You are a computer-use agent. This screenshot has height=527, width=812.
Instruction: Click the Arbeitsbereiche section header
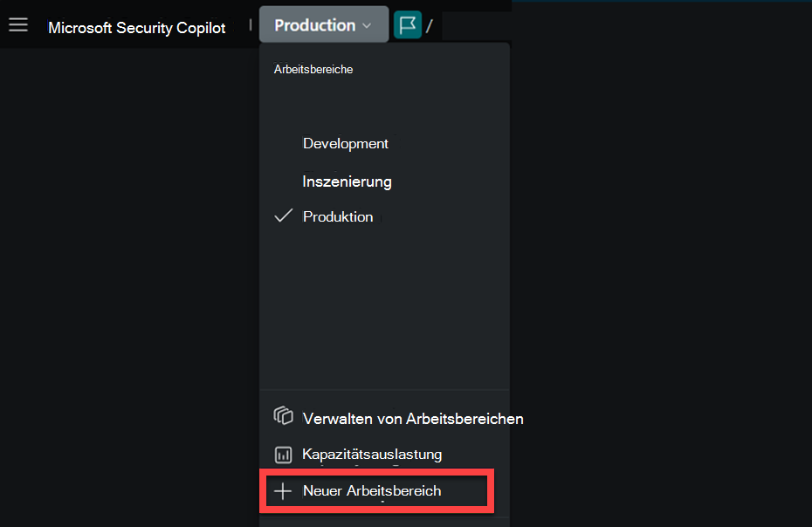[313, 69]
